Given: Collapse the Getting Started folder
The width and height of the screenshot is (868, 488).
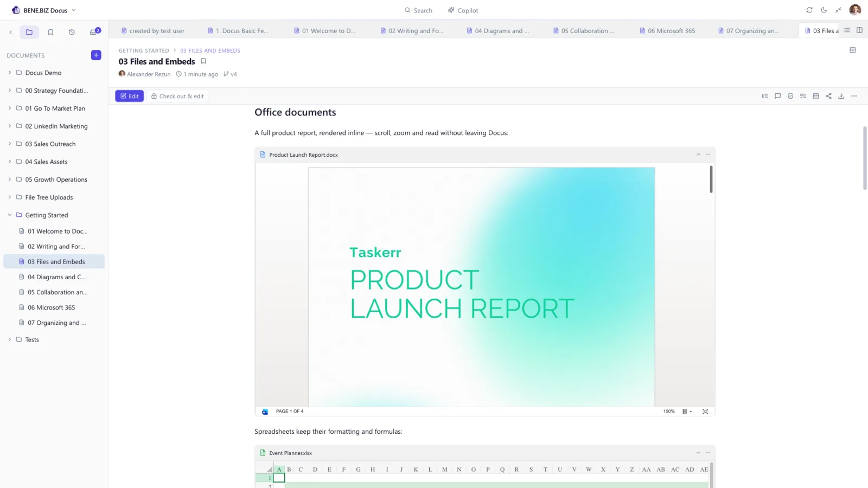Looking at the screenshot, I should (x=10, y=215).
